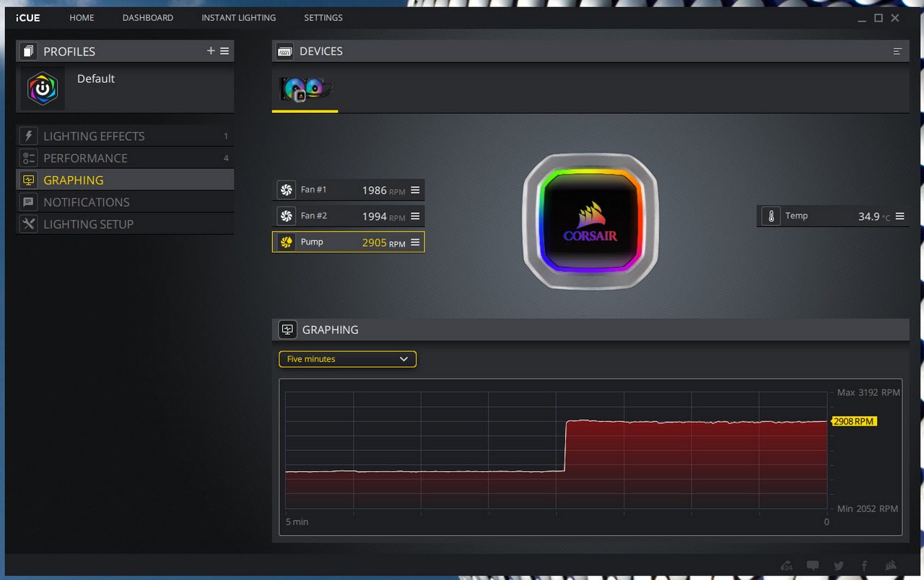Click the Corsair cooler pump head image

click(590, 221)
